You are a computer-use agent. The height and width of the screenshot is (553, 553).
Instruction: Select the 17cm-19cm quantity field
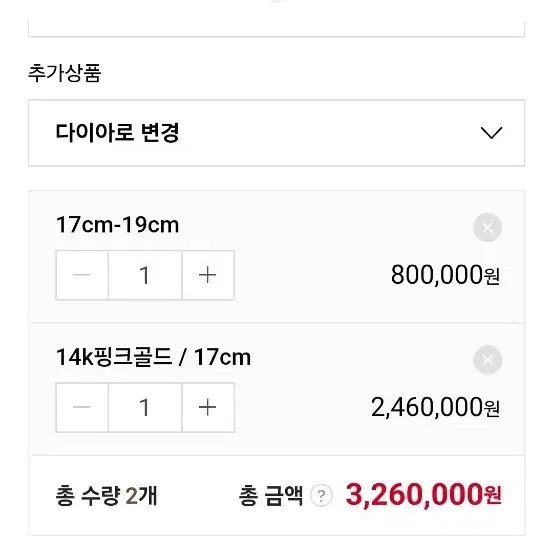[145, 275]
